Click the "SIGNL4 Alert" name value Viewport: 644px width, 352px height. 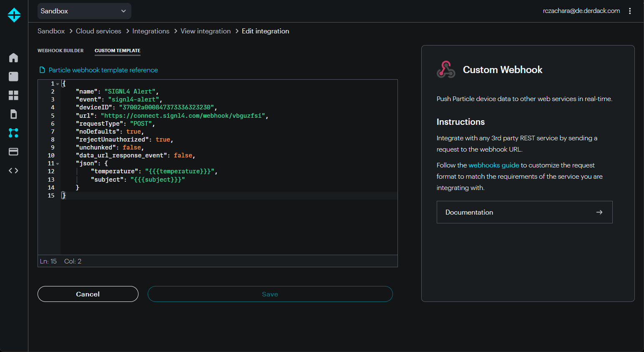click(x=130, y=91)
